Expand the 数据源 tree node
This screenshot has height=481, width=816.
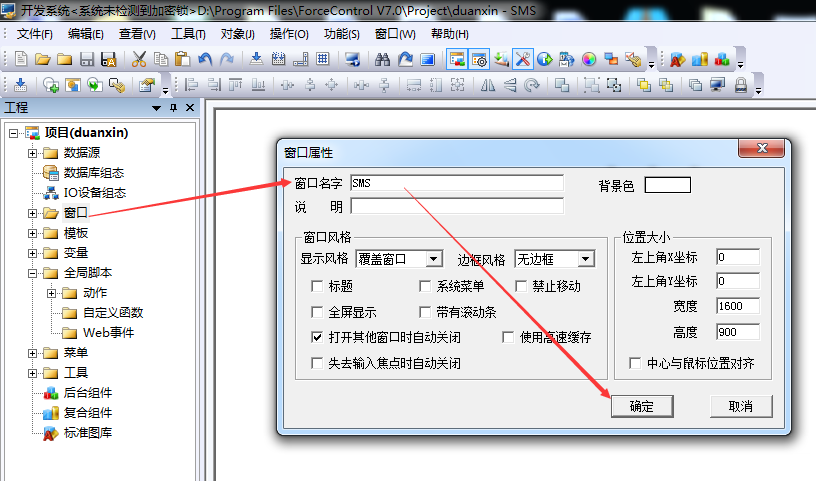pyautogui.click(x=32, y=153)
